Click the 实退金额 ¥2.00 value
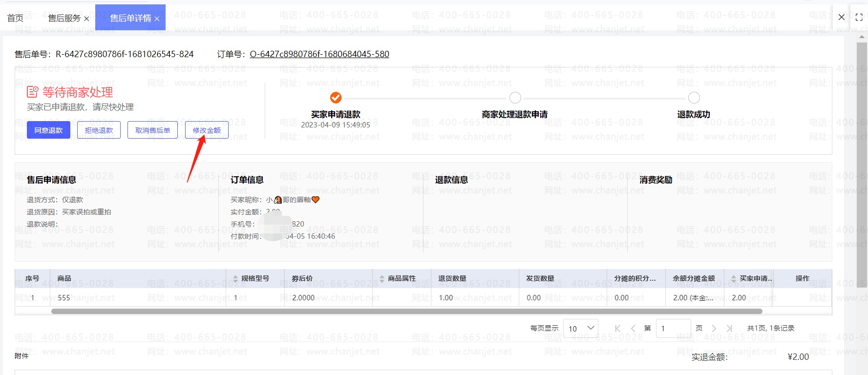 [798, 357]
